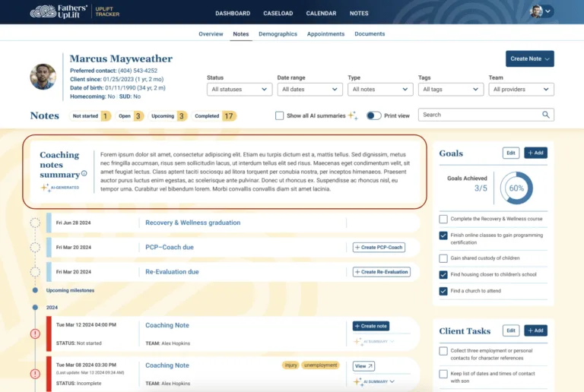Go to CASELOAD in top navigation
The image size is (584, 392).
pos(278,14)
